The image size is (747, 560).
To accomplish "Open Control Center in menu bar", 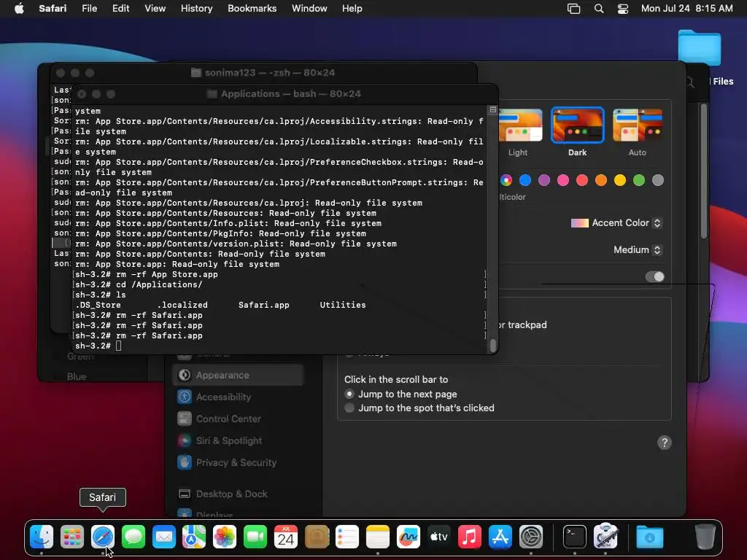I will pyautogui.click(x=623, y=9).
